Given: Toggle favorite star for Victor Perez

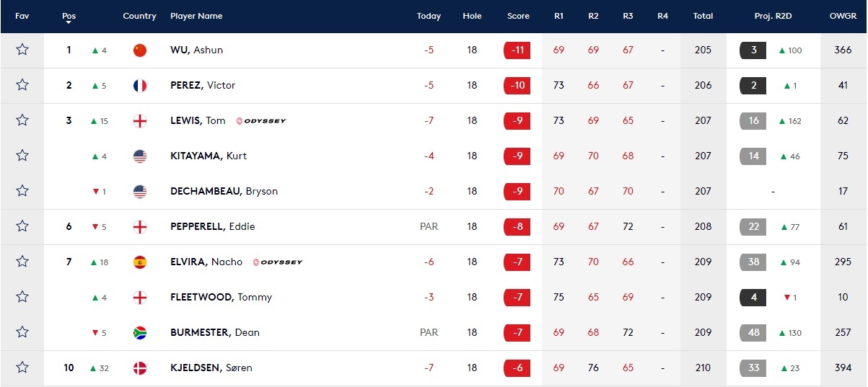Looking at the screenshot, I should coord(22,85).
